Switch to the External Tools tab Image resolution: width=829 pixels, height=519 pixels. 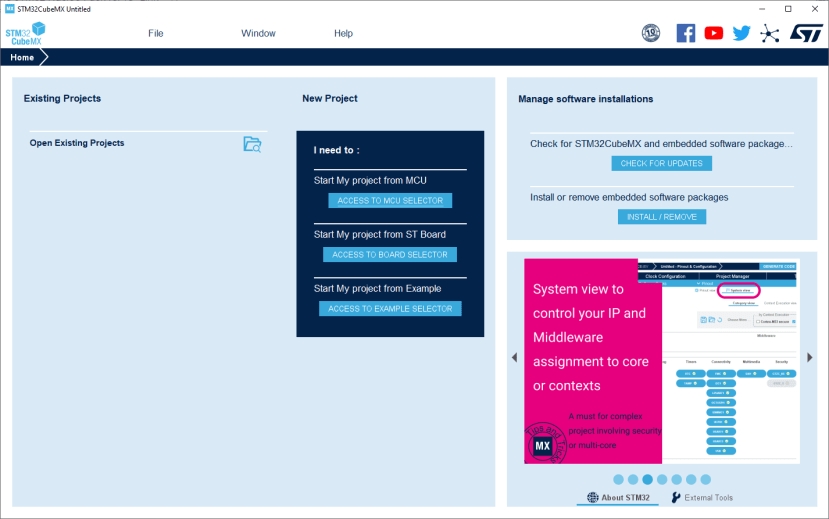coord(702,497)
